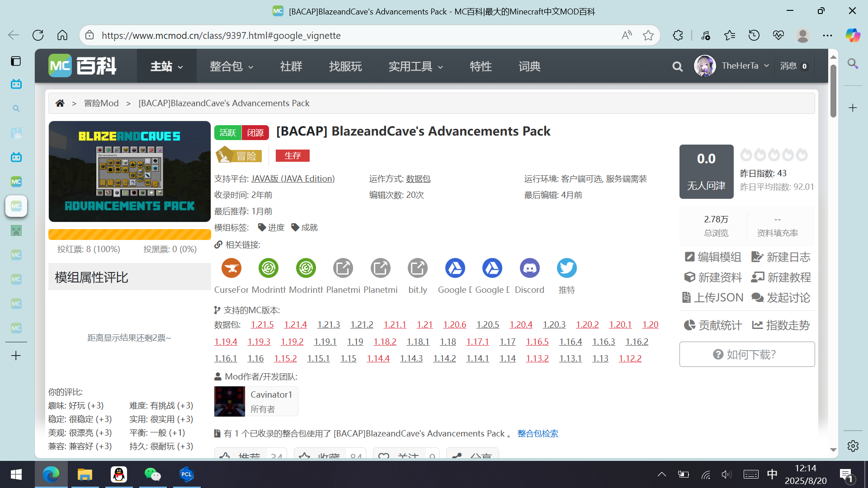Open the 数据包 run-mode link
The image size is (868, 488).
[418, 178]
